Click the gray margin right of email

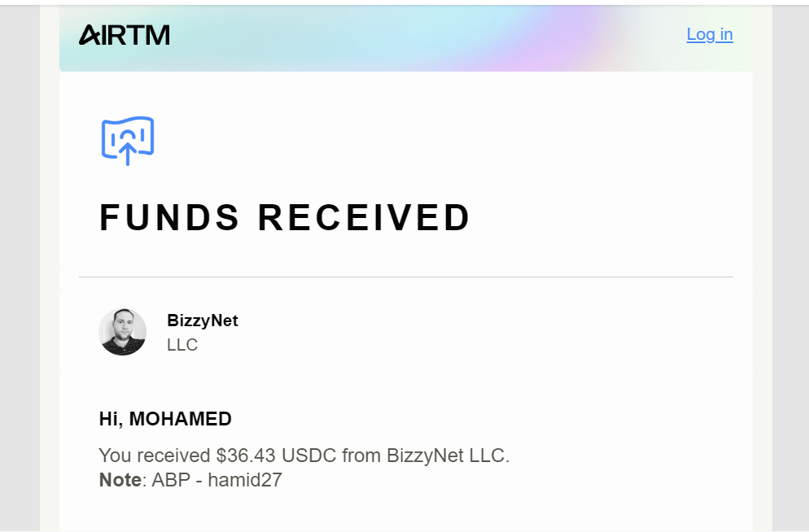(790, 268)
